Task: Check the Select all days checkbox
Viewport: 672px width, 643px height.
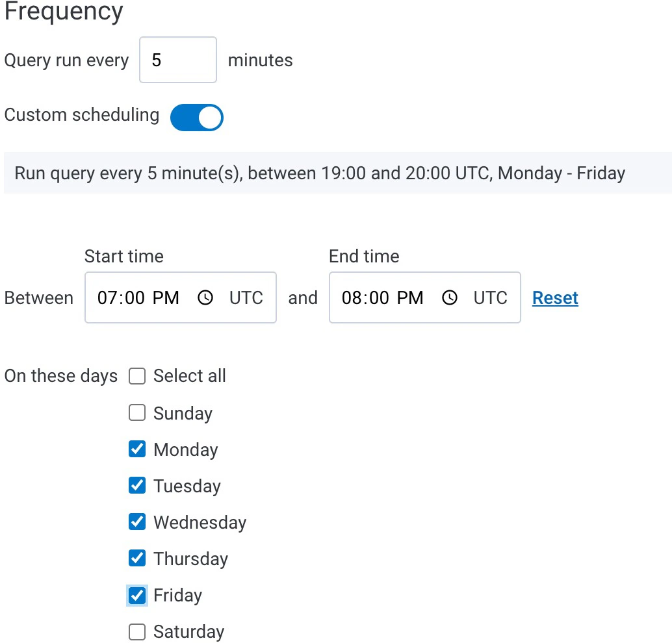Action: [x=136, y=375]
